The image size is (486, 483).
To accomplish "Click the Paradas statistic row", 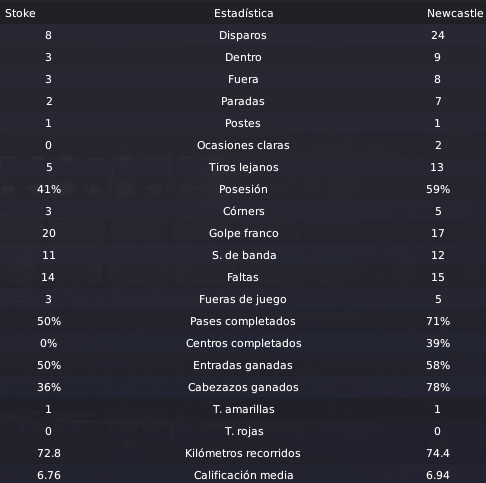I will click(x=243, y=101).
